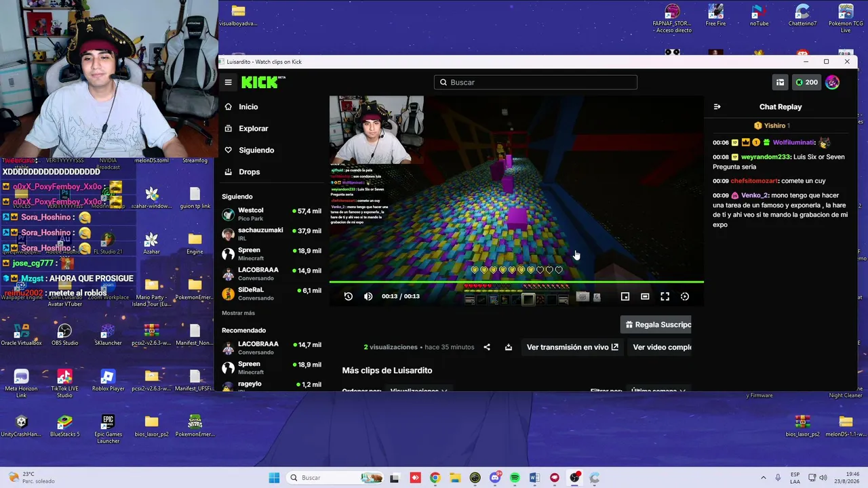Go to the Kick logo homepage
This screenshot has height=488, width=868.
[263, 82]
